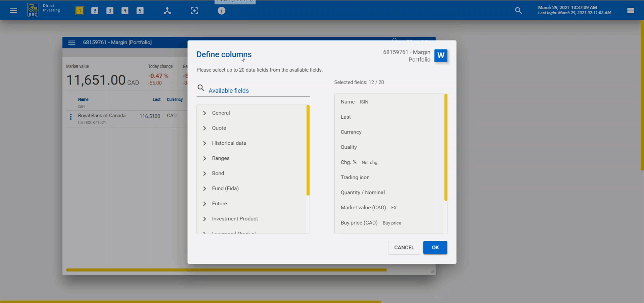Click the panel icon at top right corner
This screenshot has width=644, height=303.
click(630, 10)
